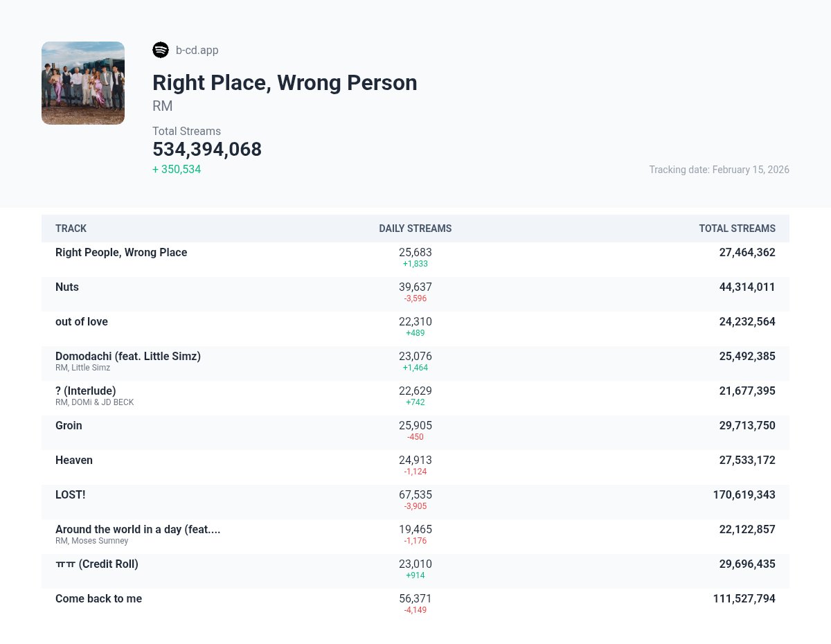Select the out of love track
831x644 pixels.
tap(82, 322)
